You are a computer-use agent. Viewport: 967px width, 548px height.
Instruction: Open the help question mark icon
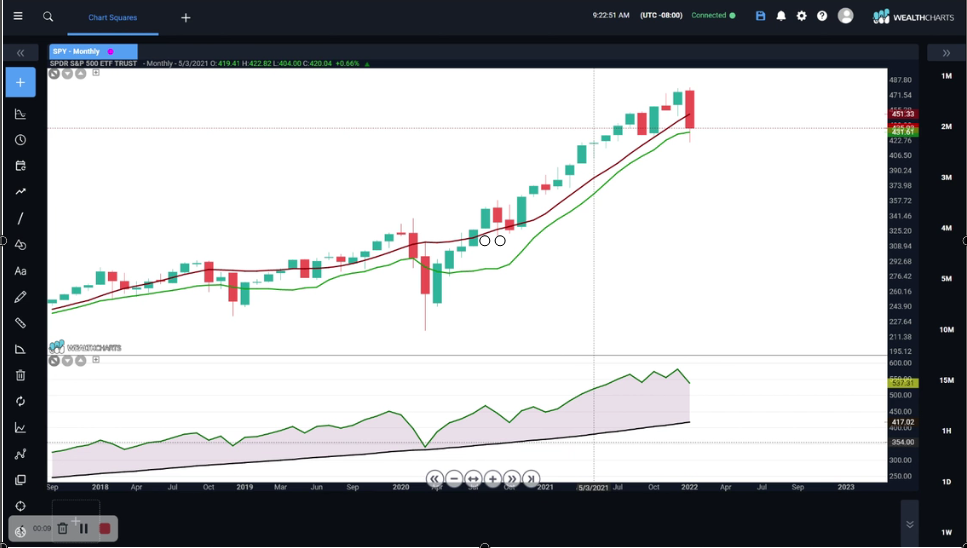point(821,16)
